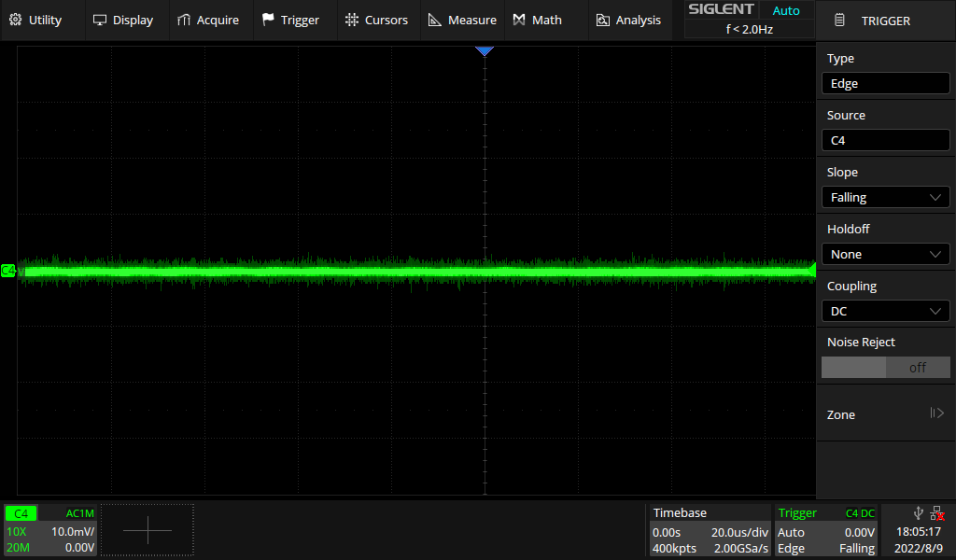Viewport: 956px width, 560px height.
Task: Open the Trigger info box
Action: pyautogui.click(x=826, y=530)
